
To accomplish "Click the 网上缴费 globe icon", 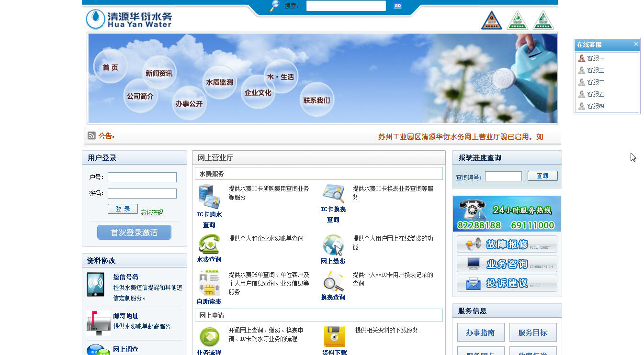I will point(333,245).
